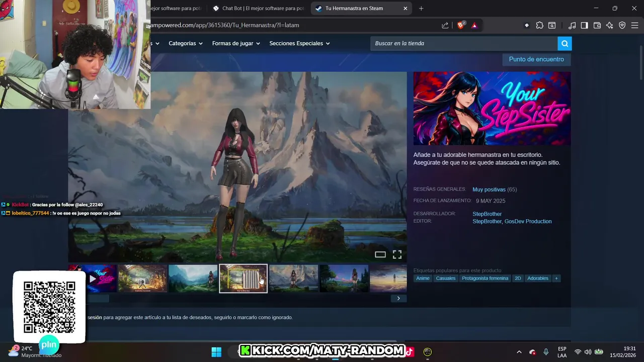Open the Brave Rewards triangle icon
This screenshot has width=644, height=362.
(x=474, y=25)
